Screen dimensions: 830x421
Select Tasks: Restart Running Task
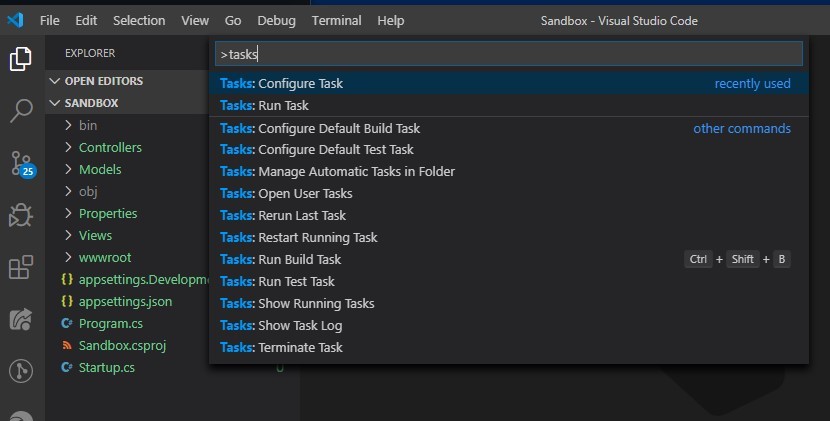pos(509,238)
